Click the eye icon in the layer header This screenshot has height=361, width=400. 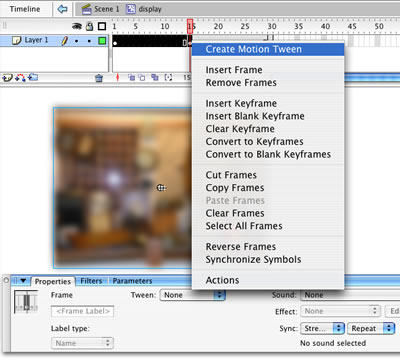(77, 26)
